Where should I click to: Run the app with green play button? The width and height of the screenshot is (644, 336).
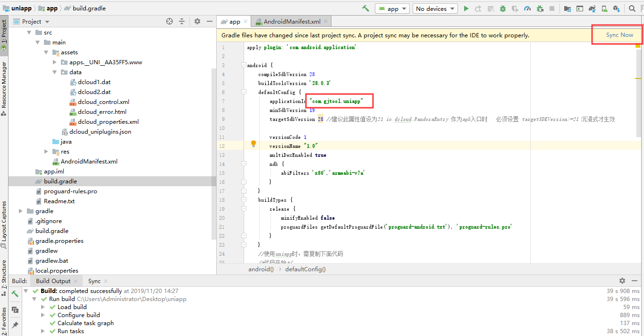(x=466, y=9)
